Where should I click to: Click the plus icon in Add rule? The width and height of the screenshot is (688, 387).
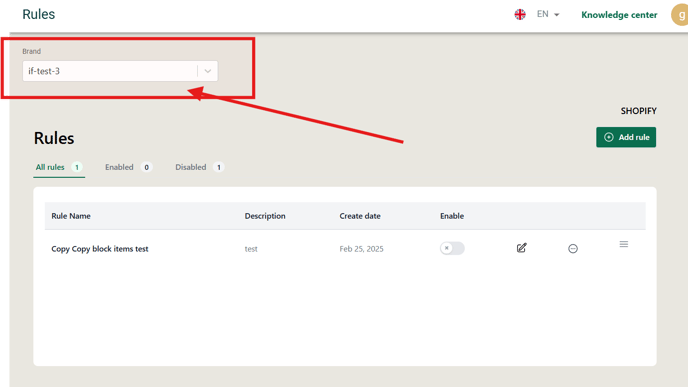click(x=609, y=137)
